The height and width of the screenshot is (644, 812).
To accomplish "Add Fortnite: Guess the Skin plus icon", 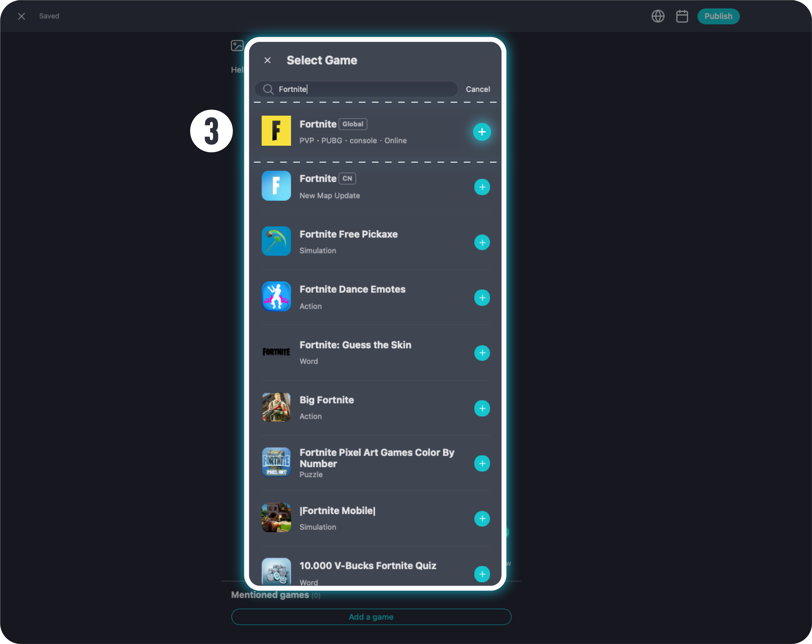I will 482,353.
